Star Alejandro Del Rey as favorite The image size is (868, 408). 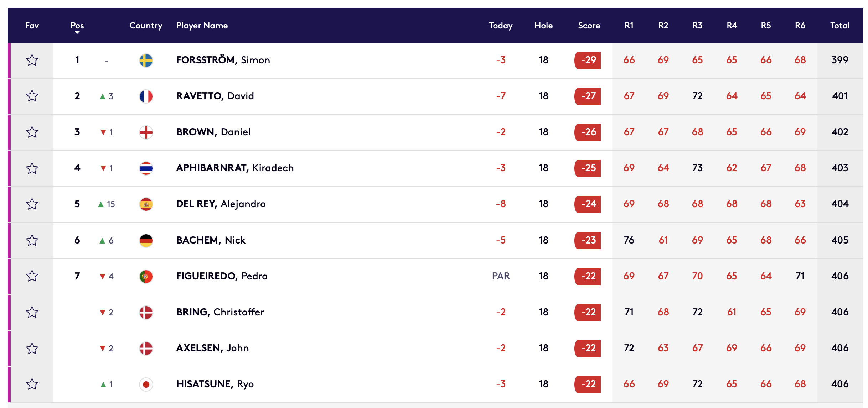pos(32,204)
